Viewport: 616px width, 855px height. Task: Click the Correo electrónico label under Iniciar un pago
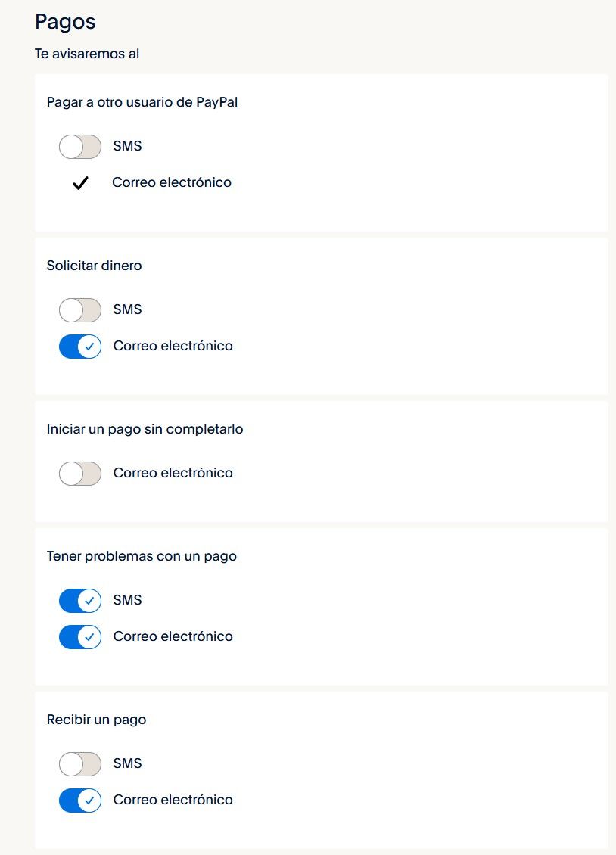(173, 473)
